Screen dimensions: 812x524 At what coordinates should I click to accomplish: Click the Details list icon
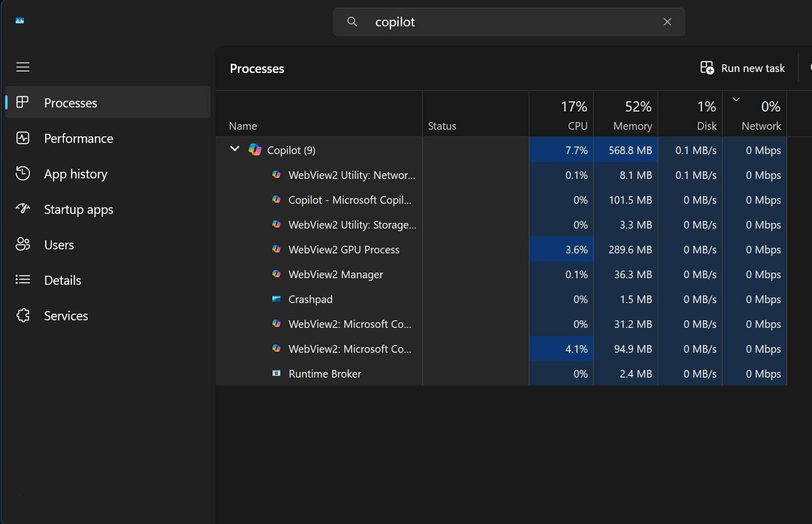click(23, 280)
